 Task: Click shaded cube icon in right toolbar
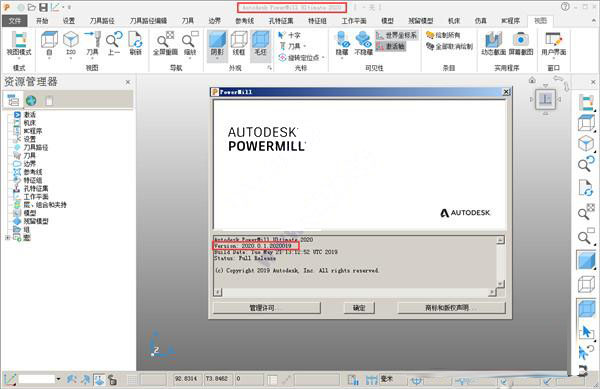586,260
